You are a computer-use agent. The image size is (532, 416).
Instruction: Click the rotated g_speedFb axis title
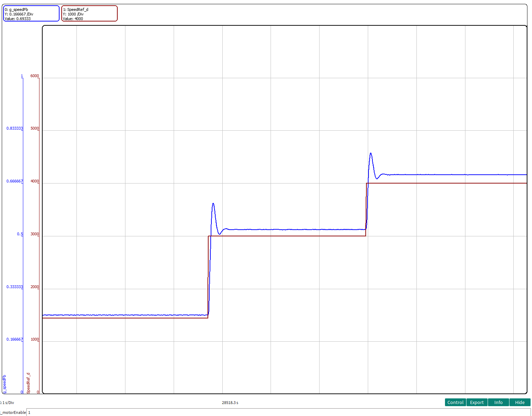click(x=5, y=384)
